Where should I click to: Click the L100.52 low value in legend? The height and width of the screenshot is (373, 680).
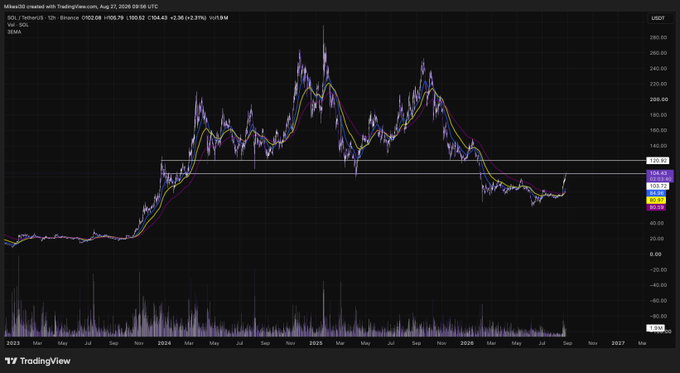tap(136, 18)
